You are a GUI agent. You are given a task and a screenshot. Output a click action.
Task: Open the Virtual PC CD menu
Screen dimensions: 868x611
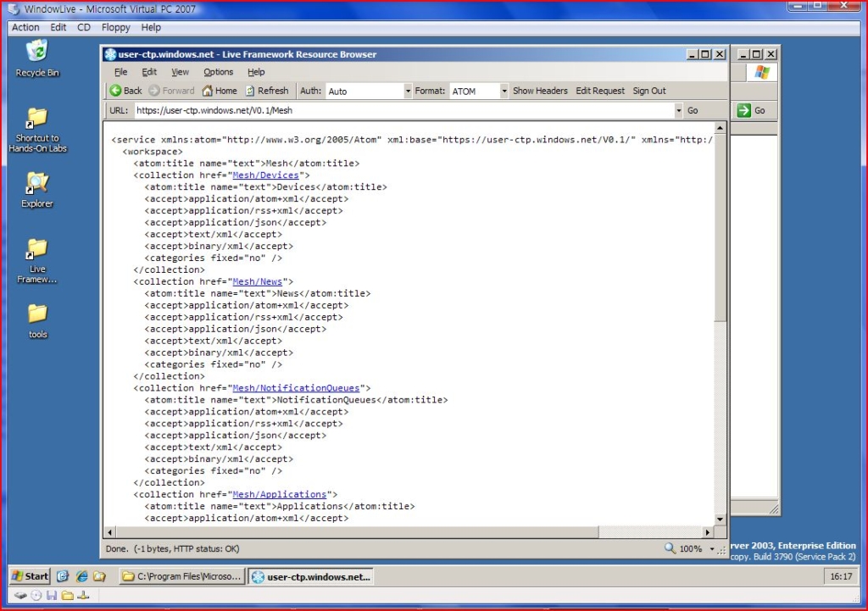(x=84, y=27)
